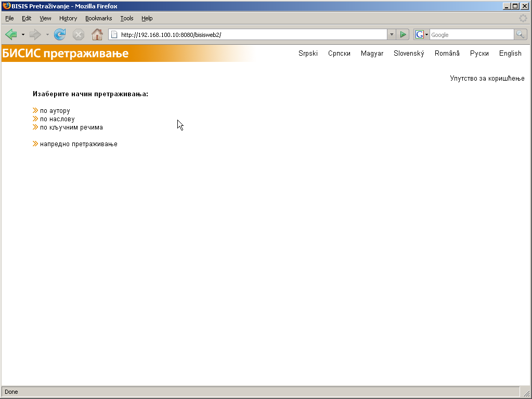Click the magnifier search icon
The height and width of the screenshot is (399, 532).
click(521, 34)
